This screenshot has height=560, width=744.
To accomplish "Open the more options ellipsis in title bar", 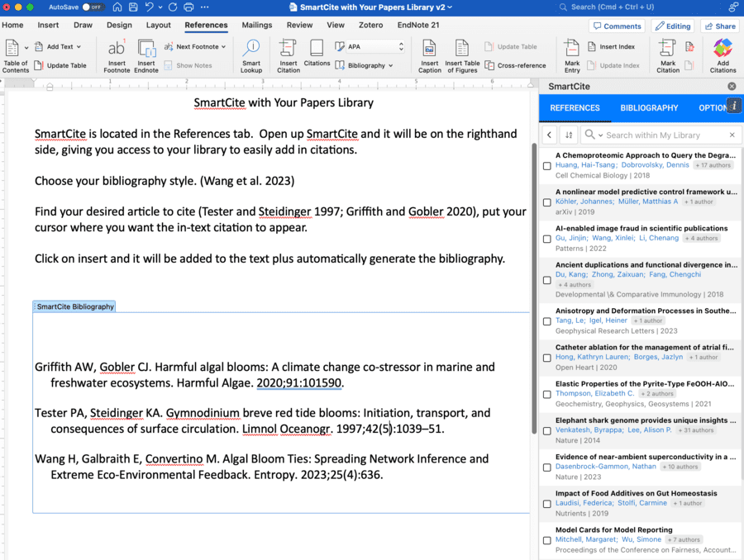I will 204,7.
